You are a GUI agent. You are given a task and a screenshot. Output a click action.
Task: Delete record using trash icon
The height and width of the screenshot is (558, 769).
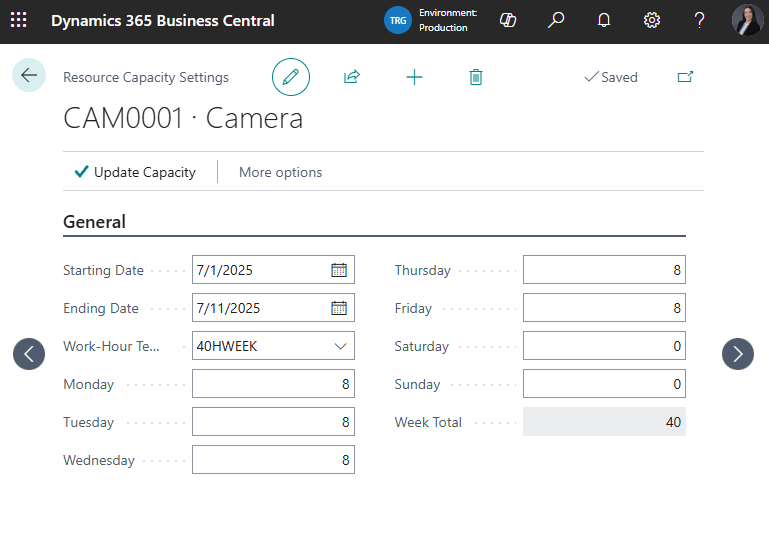click(476, 77)
